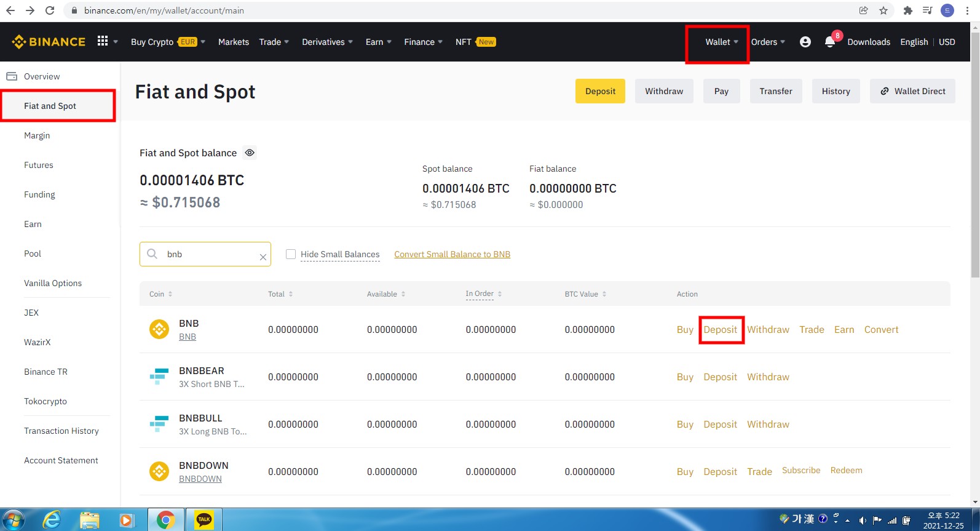980x531 pixels.
Task: Click the History button
Action: point(836,91)
